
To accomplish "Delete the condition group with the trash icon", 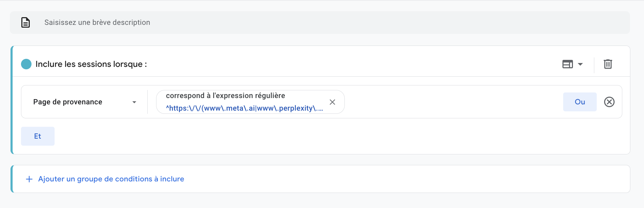I will (608, 64).
